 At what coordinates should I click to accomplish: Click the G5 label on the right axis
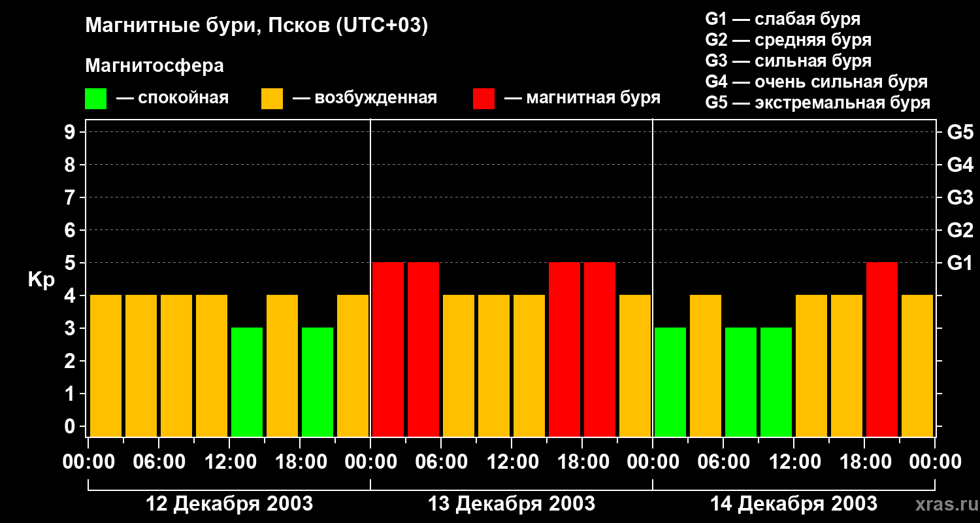click(960, 133)
